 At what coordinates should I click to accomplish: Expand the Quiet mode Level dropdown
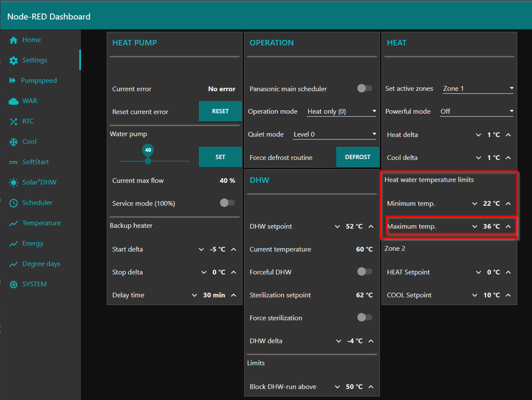point(334,134)
